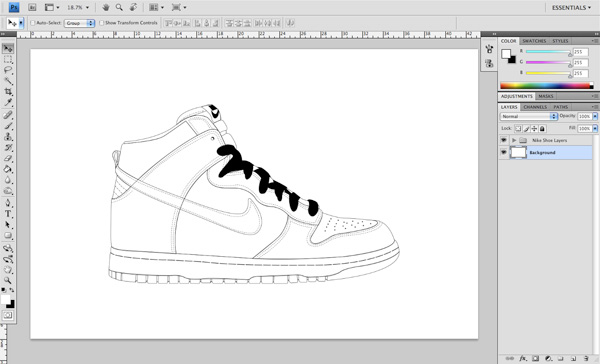
Task: Hide the Background layer
Action: (x=504, y=152)
